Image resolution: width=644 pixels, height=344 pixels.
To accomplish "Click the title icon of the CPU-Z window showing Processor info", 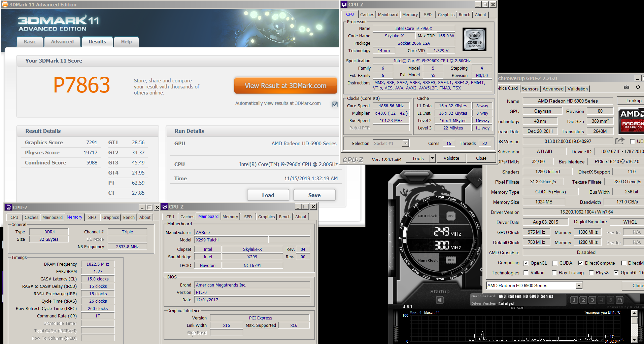I will 344,4.
